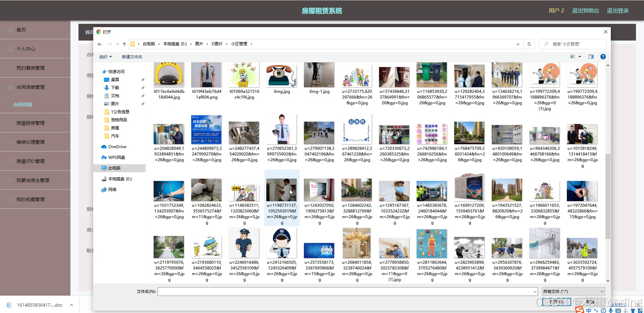Open 宠物用品 folder in sidebar
Image resolution: width=644 pixels, height=313 pixels.
[x=119, y=120]
